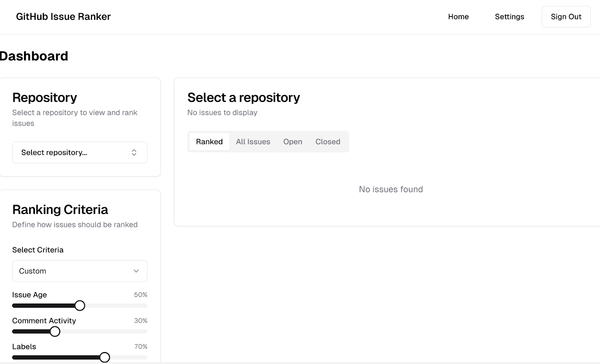Click the Comment Activity slider thumb
The width and height of the screenshot is (600, 364).
55,331
